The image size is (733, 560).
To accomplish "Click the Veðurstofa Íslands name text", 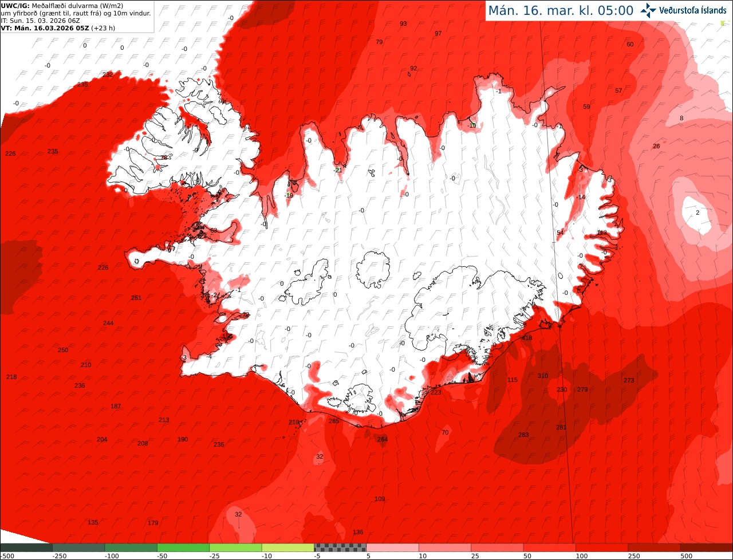I will coord(693,10).
